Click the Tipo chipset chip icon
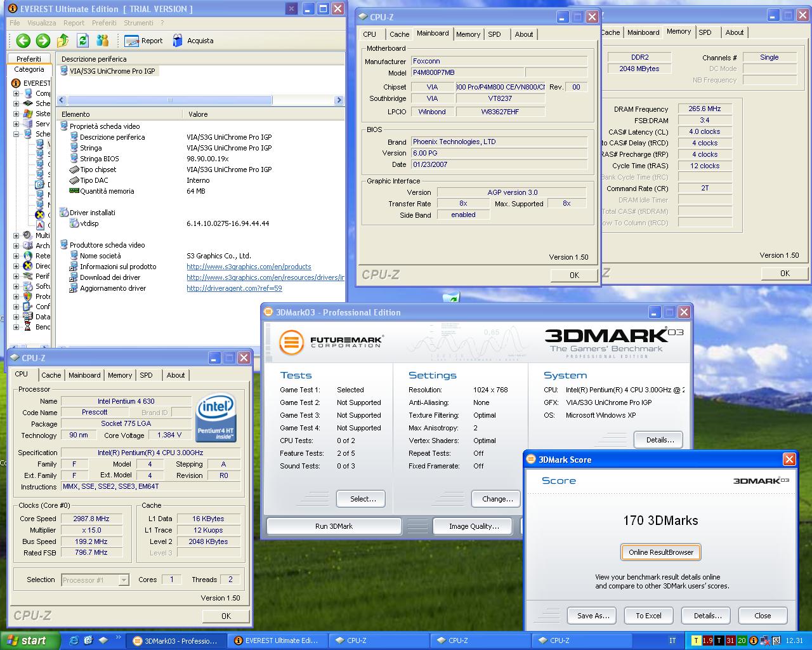This screenshot has height=650, width=812. [x=74, y=169]
